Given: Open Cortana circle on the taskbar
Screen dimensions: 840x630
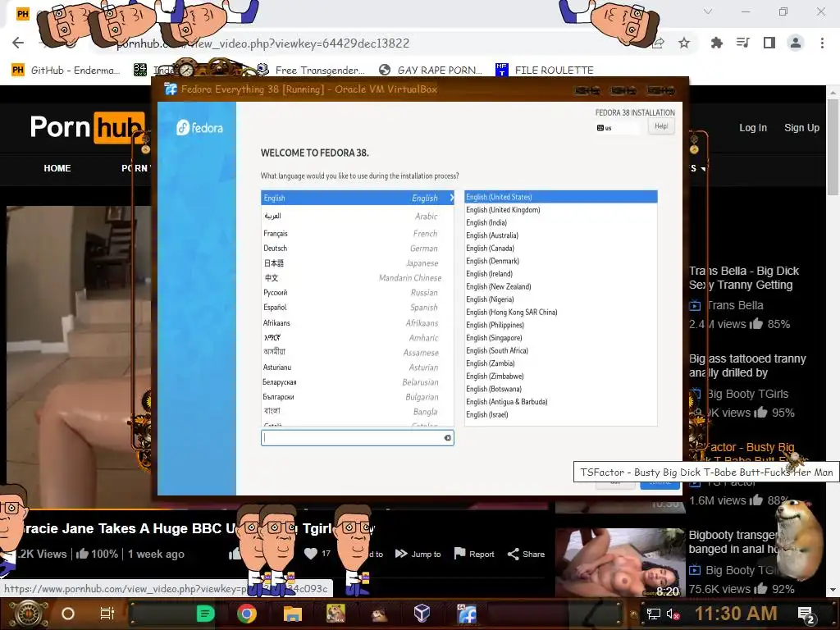Looking at the screenshot, I should 68,614.
